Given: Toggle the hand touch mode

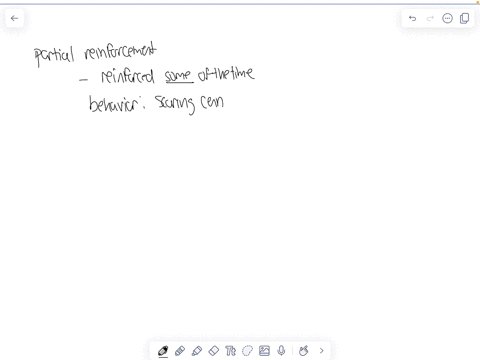Looking at the screenshot, I should pyautogui.click(x=303, y=351).
